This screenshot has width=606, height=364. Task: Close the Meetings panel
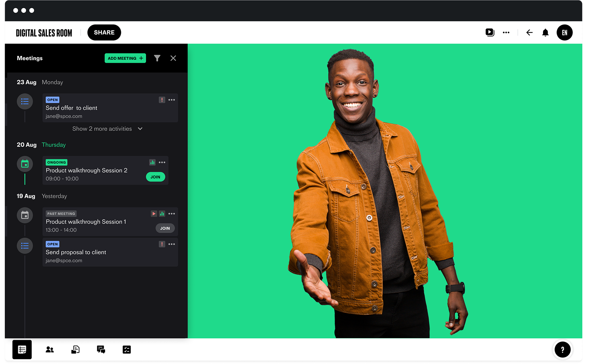click(x=173, y=58)
